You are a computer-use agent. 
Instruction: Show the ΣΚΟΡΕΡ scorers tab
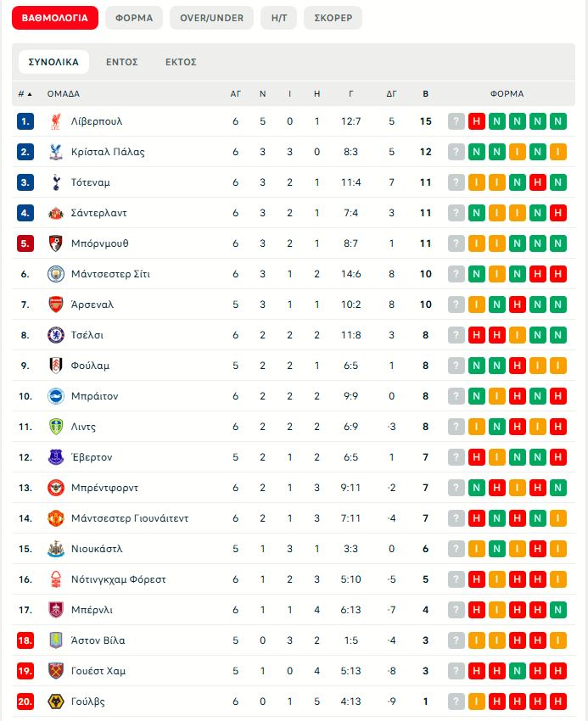click(x=333, y=18)
